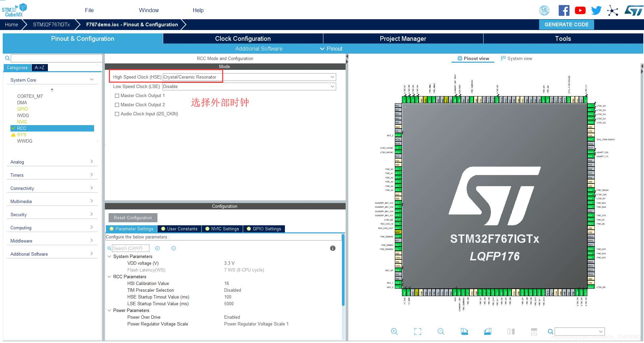Image resolution: width=644 pixels, height=343 pixels.
Task: Open the Help menu
Action: [x=198, y=10]
